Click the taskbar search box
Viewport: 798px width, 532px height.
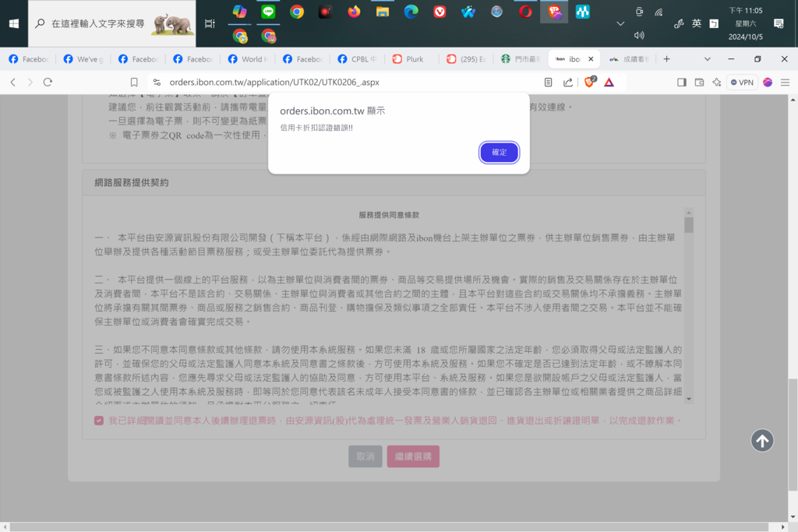pos(112,23)
